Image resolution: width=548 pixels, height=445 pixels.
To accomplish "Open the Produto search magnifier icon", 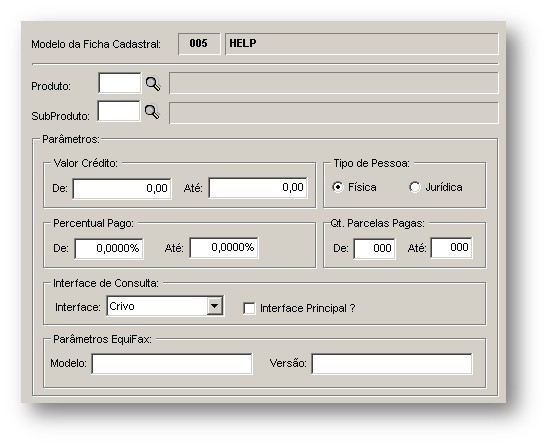I will 153,84.
